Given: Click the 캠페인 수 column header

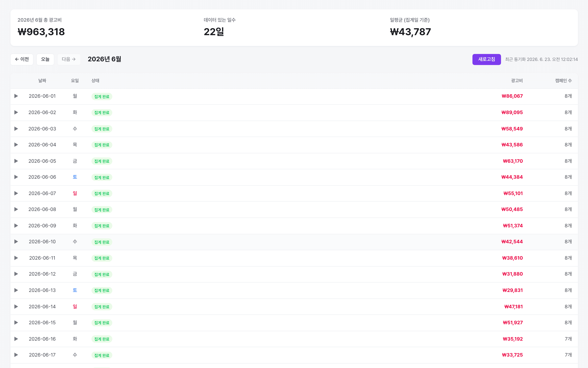Looking at the screenshot, I should [563, 81].
